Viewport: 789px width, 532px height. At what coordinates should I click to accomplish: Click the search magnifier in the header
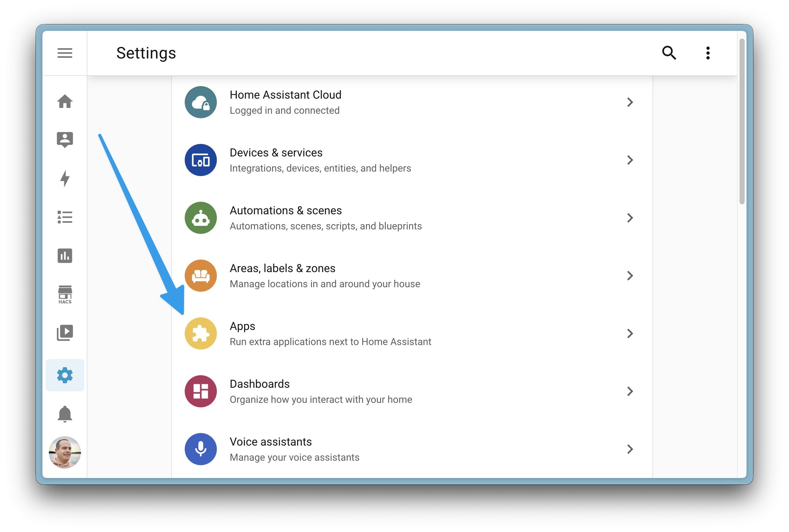669,53
